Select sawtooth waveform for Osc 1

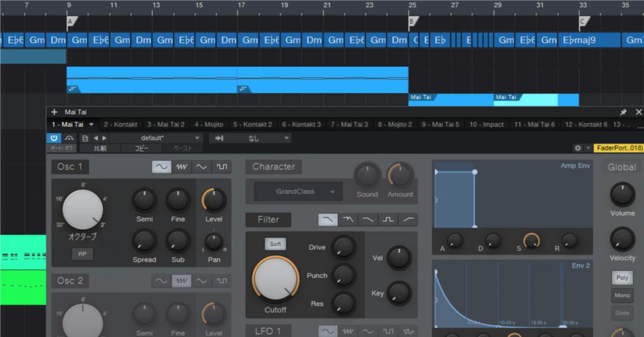click(181, 166)
